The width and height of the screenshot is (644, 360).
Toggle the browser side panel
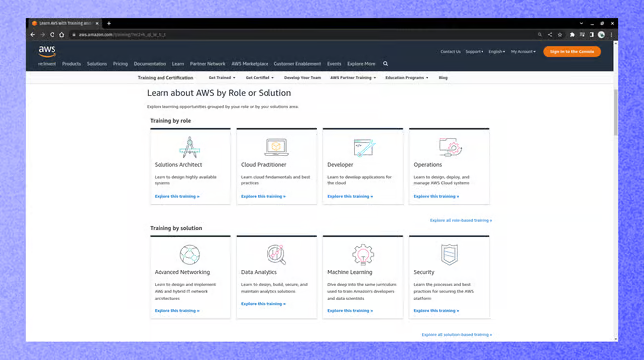point(591,35)
